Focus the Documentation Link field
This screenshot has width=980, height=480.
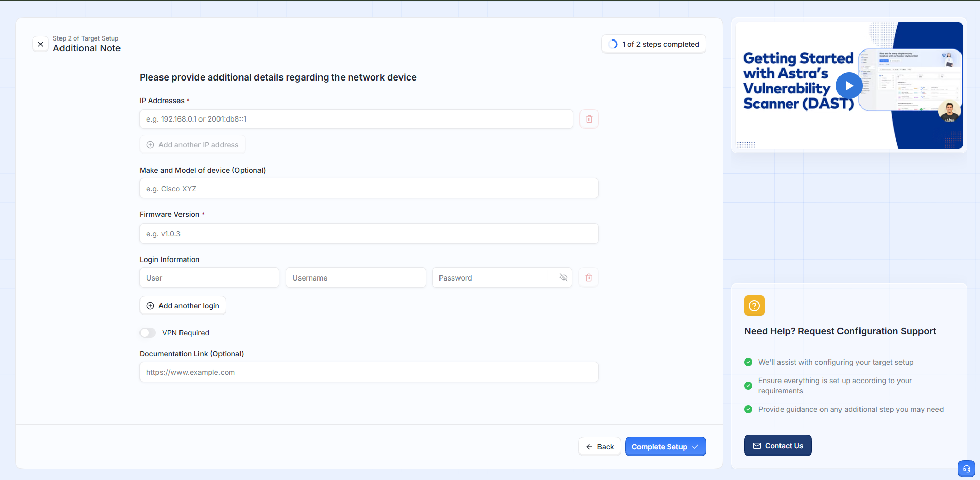pos(369,372)
